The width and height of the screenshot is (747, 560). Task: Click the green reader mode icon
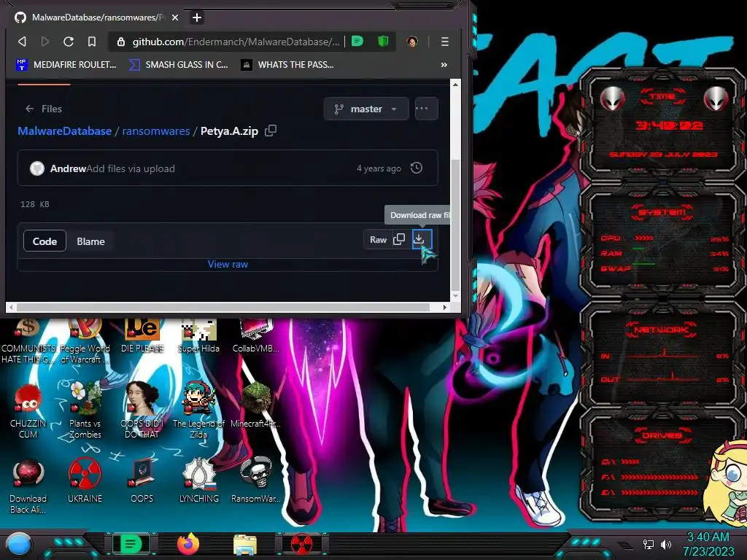click(357, 42)
